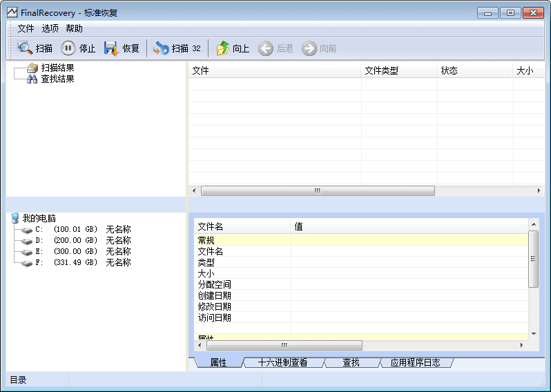Open the 选项 menu
This screenshot has height=392, width=551.
click(x=50, y=28)
